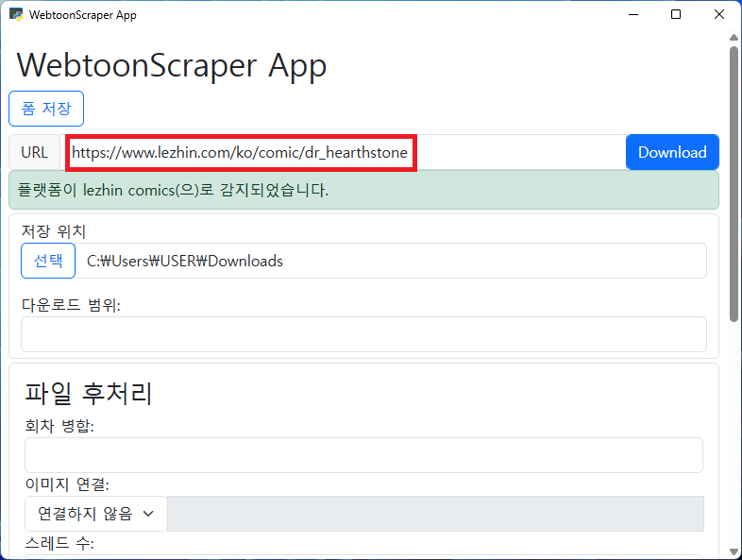This screenshot has height=560, width=742.
Task: Click the 저장 위치 label
Action: coord(54,231)
